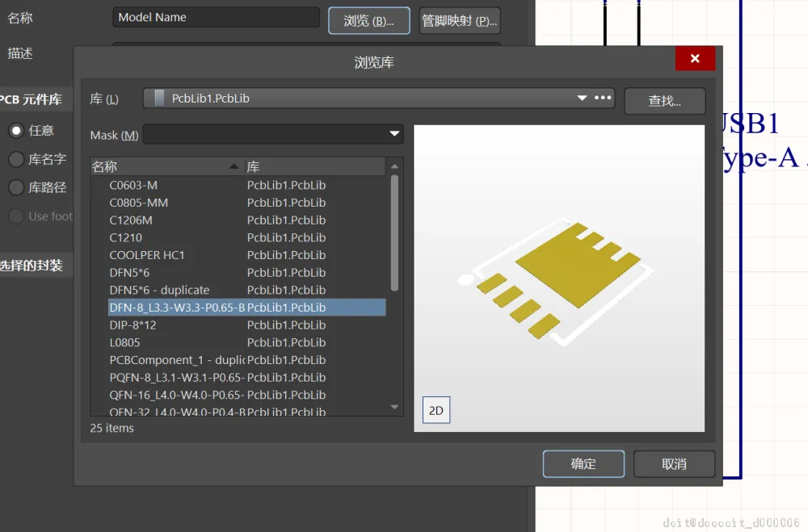The image size is (808, 532).
Task: Click the Model Name input field
Action: (x=217, y=17)
